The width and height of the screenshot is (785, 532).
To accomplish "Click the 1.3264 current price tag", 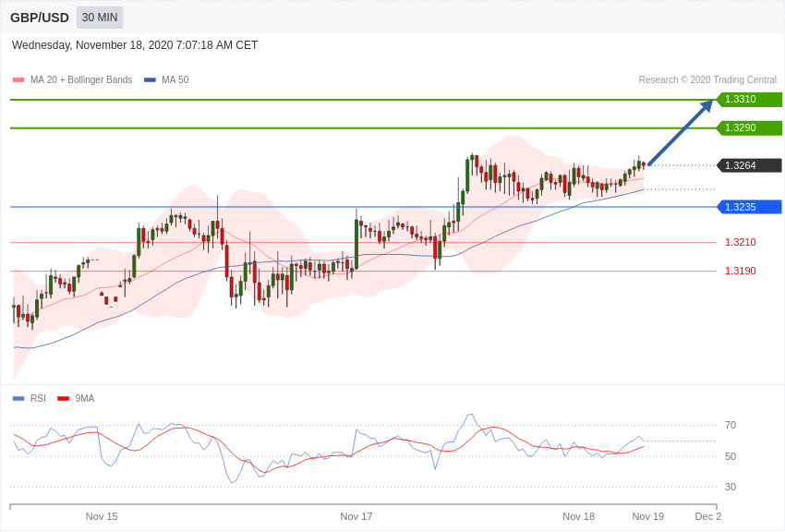I will 750,165.
